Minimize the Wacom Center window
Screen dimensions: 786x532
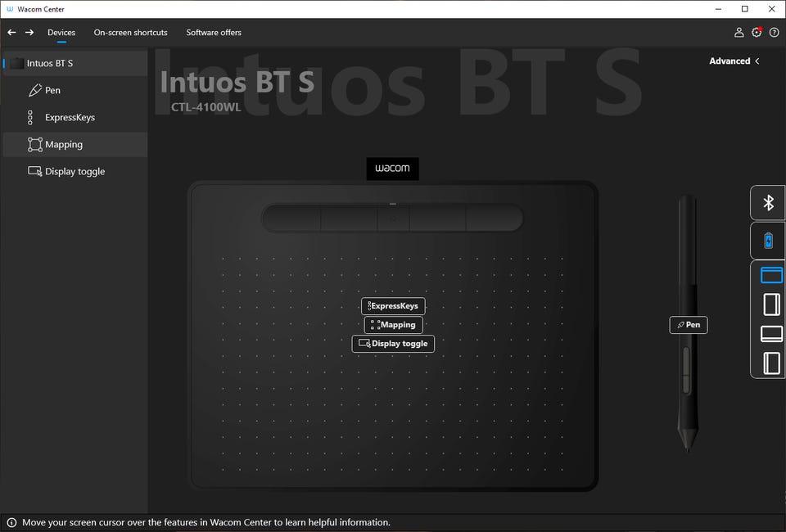pyautogui.click(x=718, y=9)
